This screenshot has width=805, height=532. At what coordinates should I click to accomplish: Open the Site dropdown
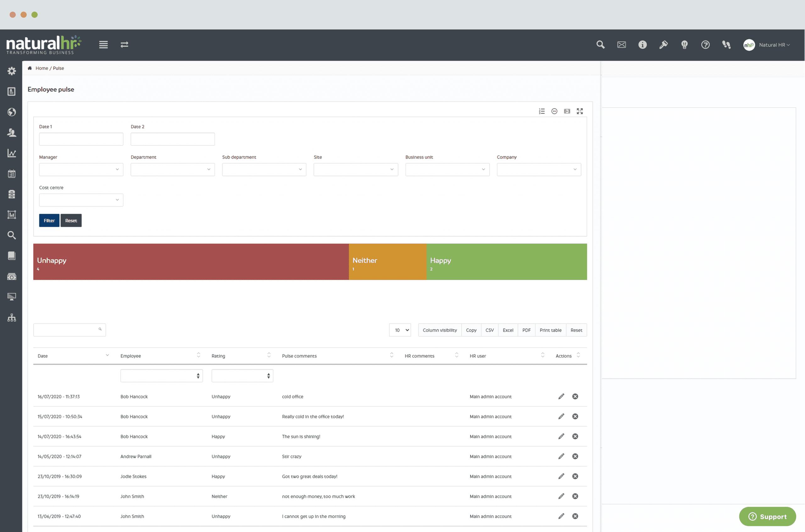coord(356,169)
